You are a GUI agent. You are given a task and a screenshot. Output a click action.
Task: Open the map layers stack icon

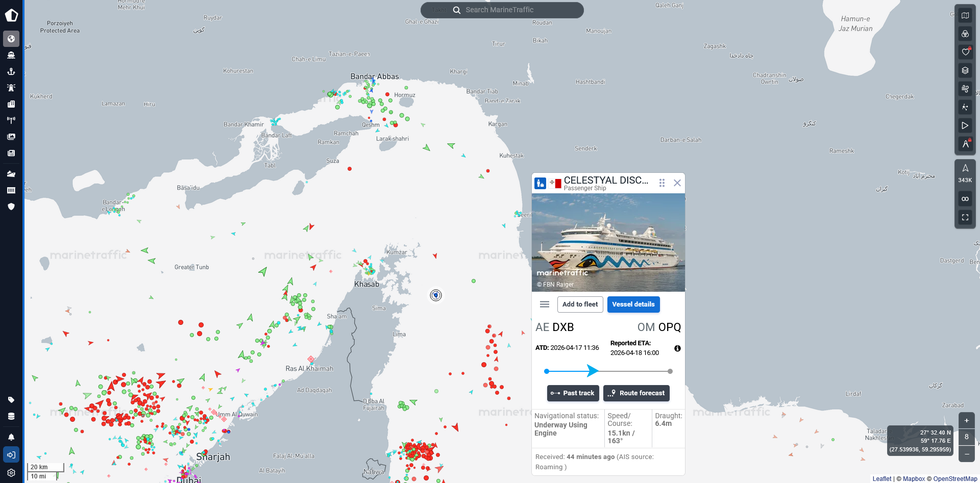pyautogui.click(x=965, y=70)
